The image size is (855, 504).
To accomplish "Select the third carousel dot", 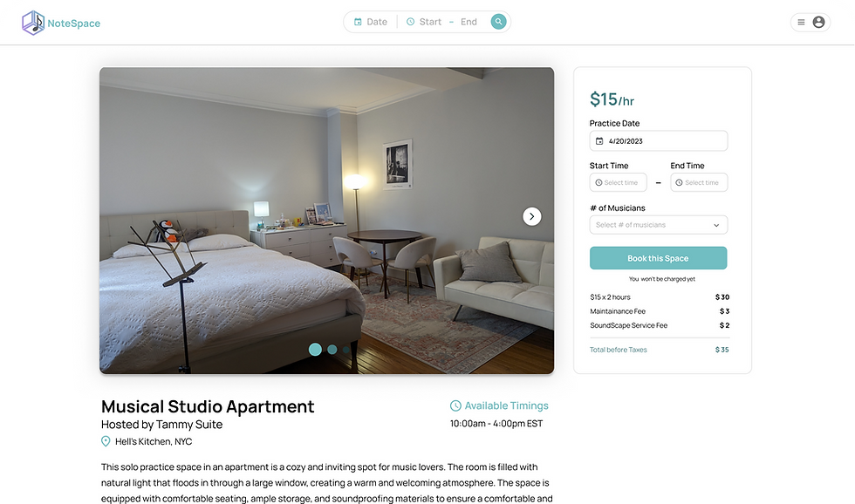I will (345, 350).
